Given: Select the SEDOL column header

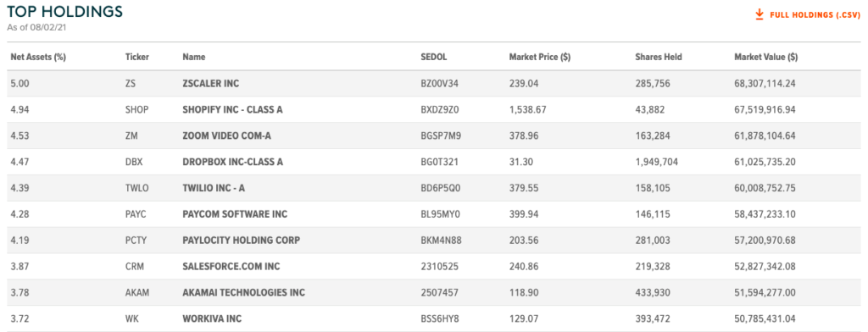Looking at the screenshot, I should [434, 57].
